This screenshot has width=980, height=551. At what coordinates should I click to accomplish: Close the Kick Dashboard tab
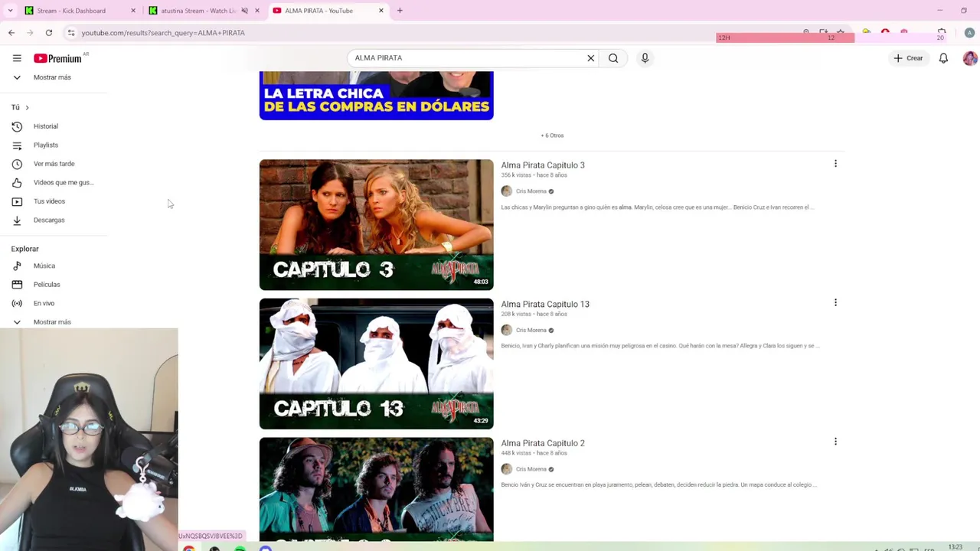(x=133, y=11)
